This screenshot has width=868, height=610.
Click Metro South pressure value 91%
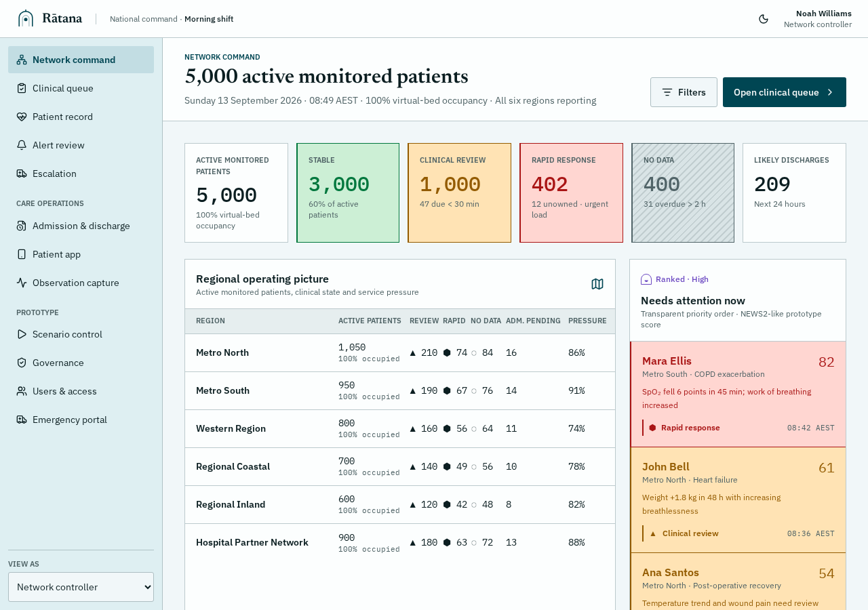coord(576,390)
